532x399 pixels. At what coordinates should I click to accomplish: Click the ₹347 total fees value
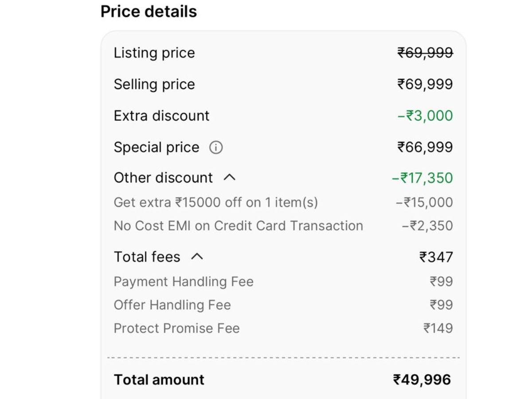(436, 257)
